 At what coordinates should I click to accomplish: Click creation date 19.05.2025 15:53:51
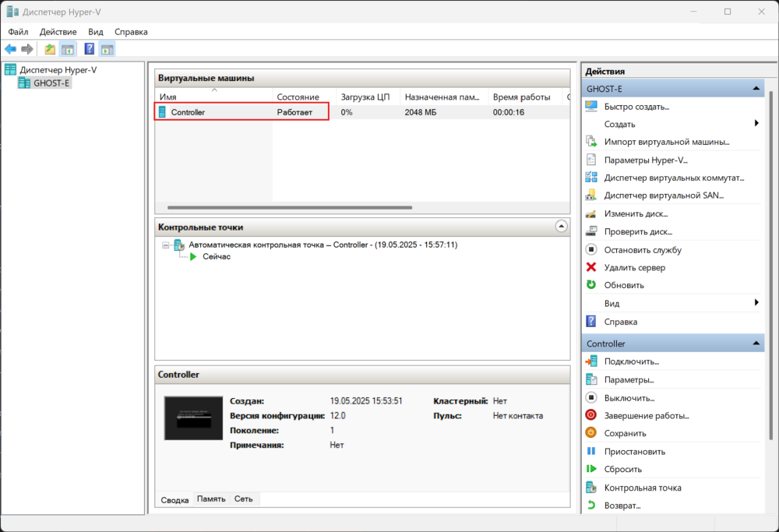[x=366, y=401]
